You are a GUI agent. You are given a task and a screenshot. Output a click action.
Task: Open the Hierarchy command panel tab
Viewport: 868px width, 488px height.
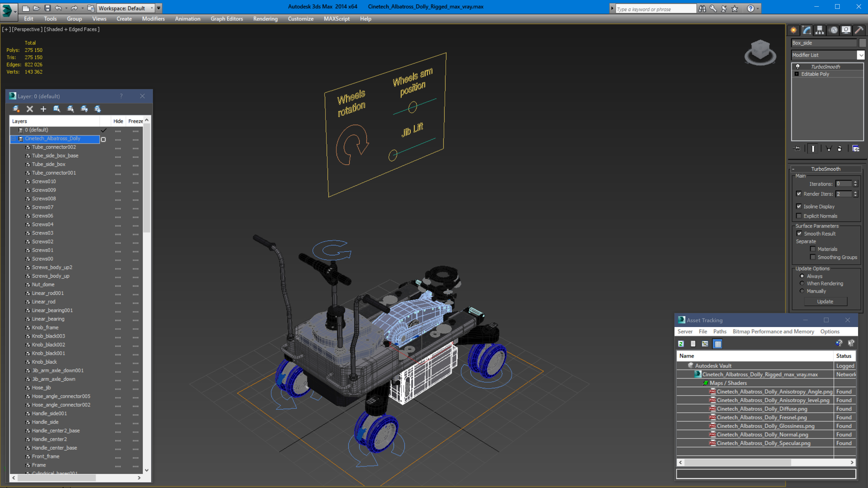[820, 30]
